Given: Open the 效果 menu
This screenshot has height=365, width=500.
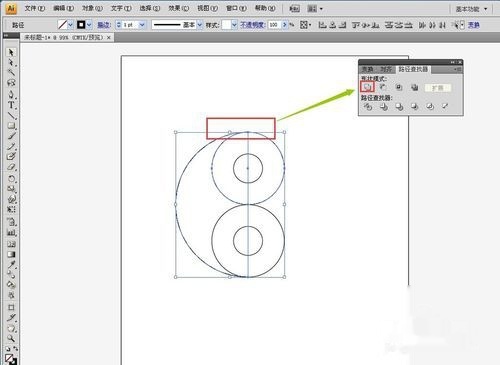Looking at the screenshot, I should (x=179, y=8).
